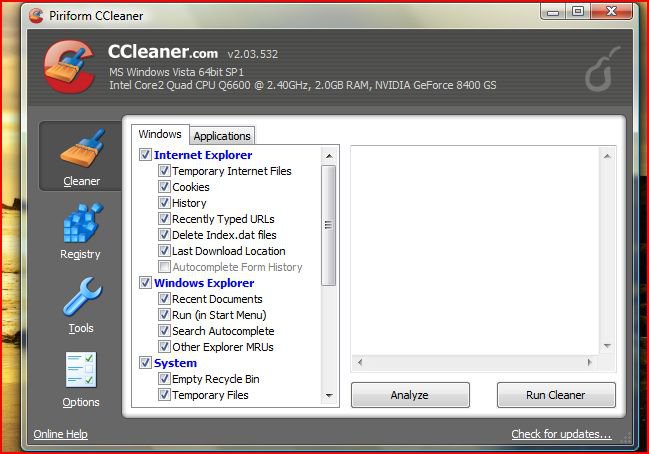The image size is (649, 454).
Task: Select the Internet Explorer heading text
Action: click(x=203, y=155)
